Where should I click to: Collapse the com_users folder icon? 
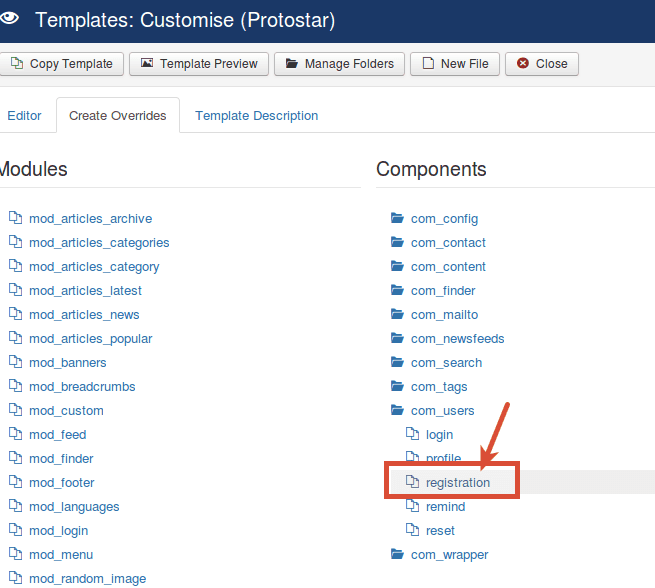coord(397,410)
